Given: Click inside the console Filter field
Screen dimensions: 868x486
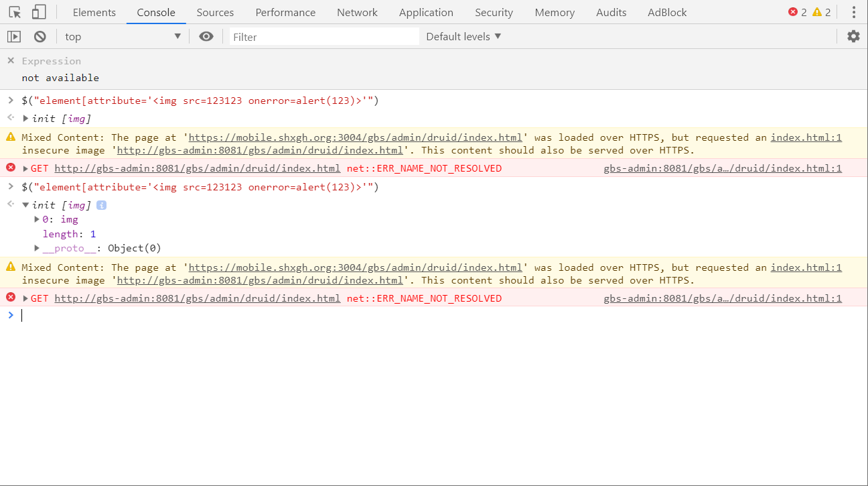Looking at the screenshot, I should click(x=324, y=37).
